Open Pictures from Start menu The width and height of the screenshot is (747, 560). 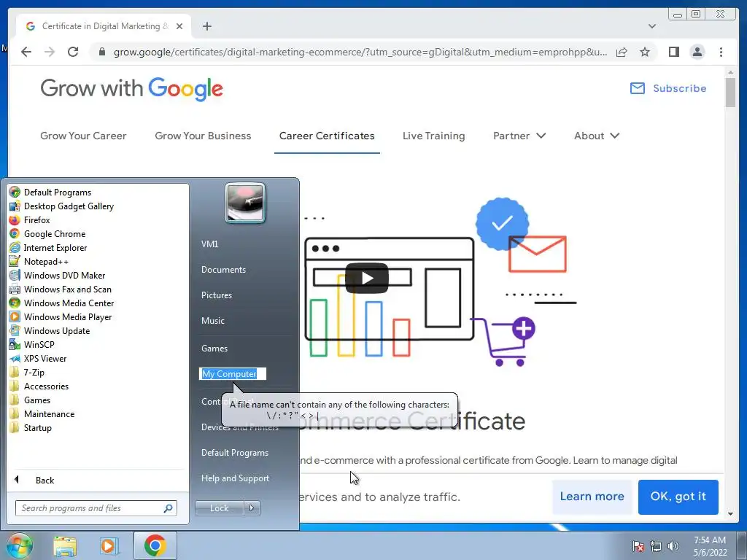[x=216, y=295]
